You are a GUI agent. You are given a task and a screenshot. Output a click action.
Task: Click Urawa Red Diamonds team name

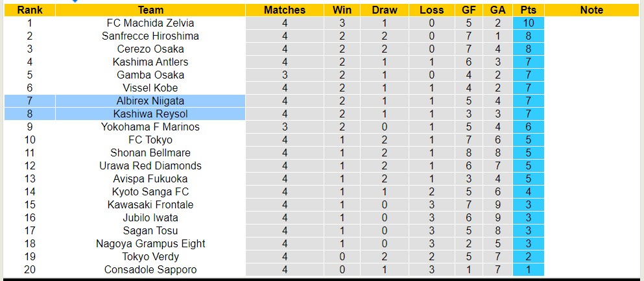click(x=150, y=165)
